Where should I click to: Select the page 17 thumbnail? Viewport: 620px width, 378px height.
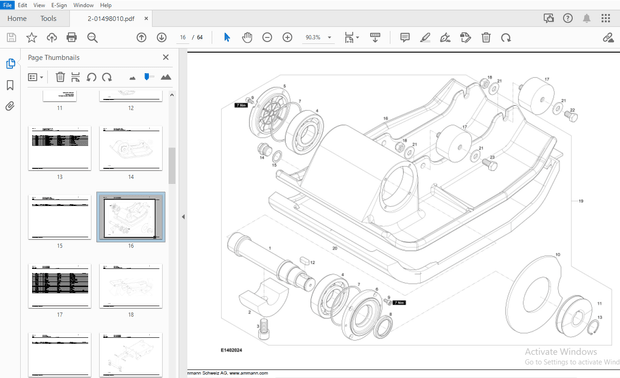[60, 286]
